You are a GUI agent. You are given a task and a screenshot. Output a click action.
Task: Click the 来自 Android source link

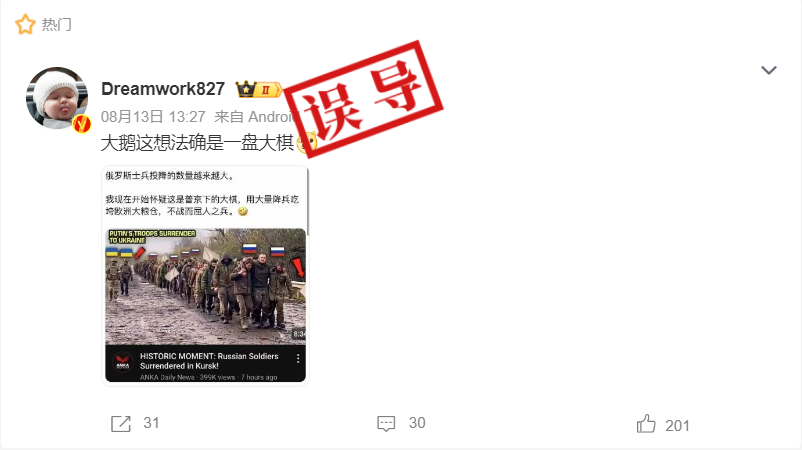point(254,117)
